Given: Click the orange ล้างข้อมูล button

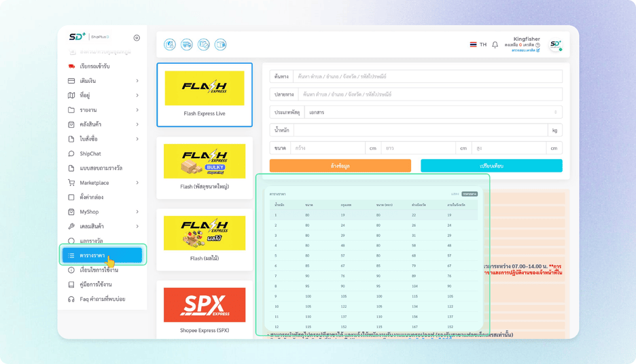Looking at the screenshot, I should click(x=340, y=166).
